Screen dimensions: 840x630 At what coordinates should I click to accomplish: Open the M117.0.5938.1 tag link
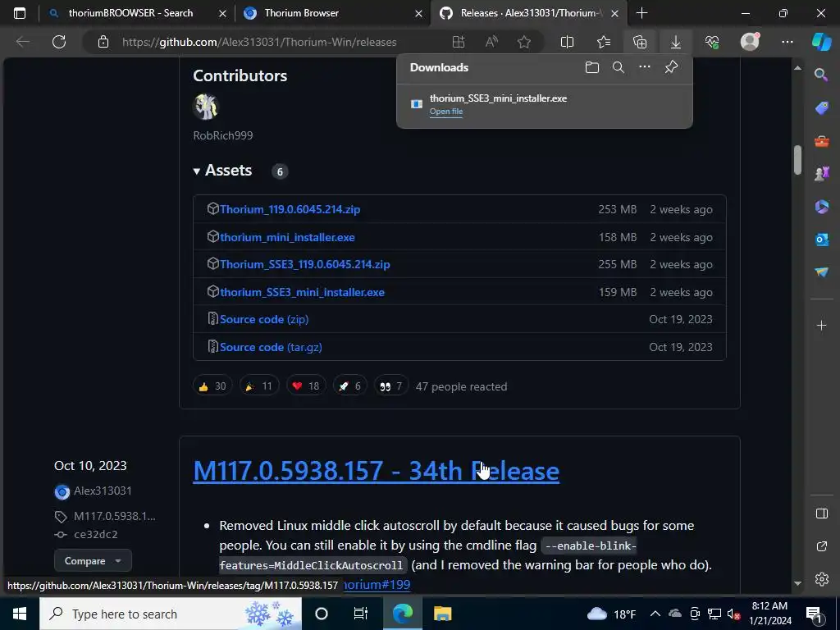point(114,516)
